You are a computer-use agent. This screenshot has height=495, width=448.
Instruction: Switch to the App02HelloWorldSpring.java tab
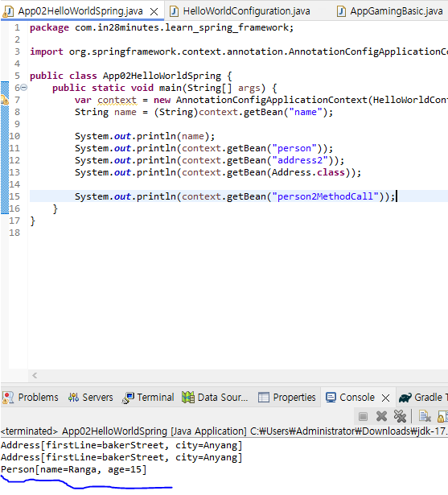pyautogui.click(x=80, y=11)
